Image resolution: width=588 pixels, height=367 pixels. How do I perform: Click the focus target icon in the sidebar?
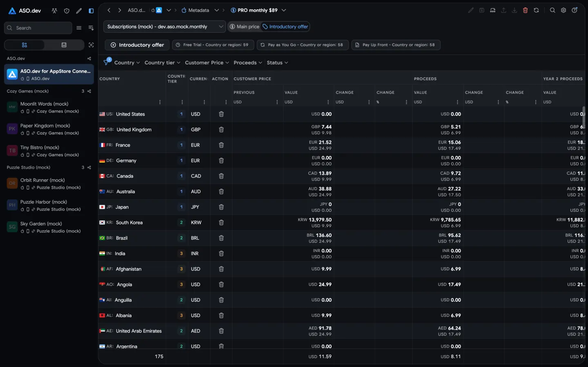tap(91, 45)
